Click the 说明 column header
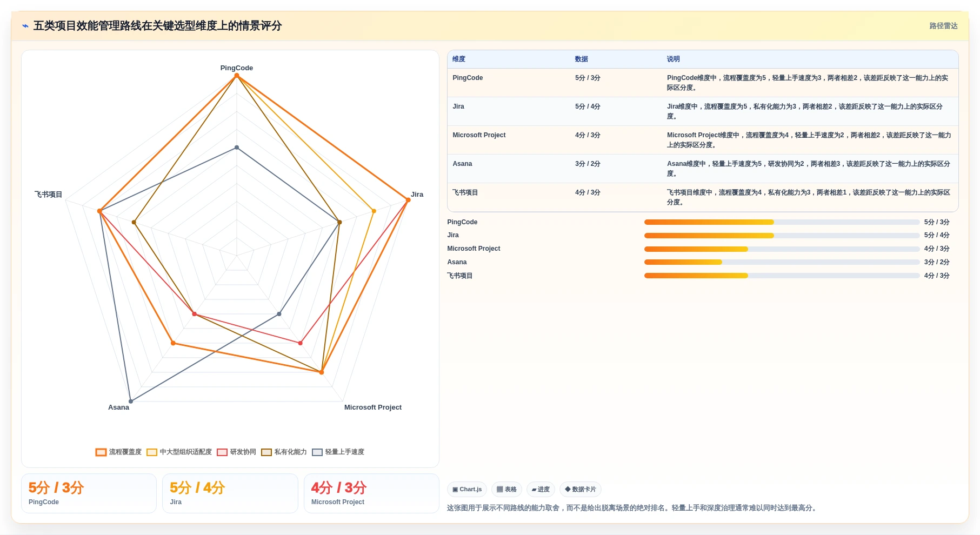Image resolution: width=980 pixels, height=535 pixels. pyautogui.click(x=673, y=59)
